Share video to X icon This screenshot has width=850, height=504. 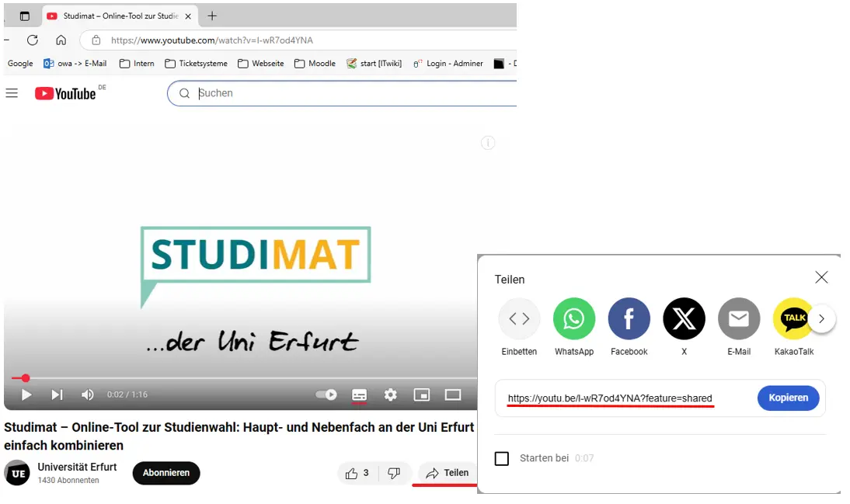tap(684, 319)
